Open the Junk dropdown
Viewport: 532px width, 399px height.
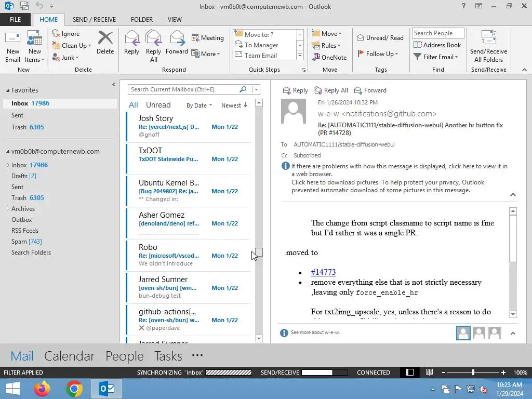65,57
